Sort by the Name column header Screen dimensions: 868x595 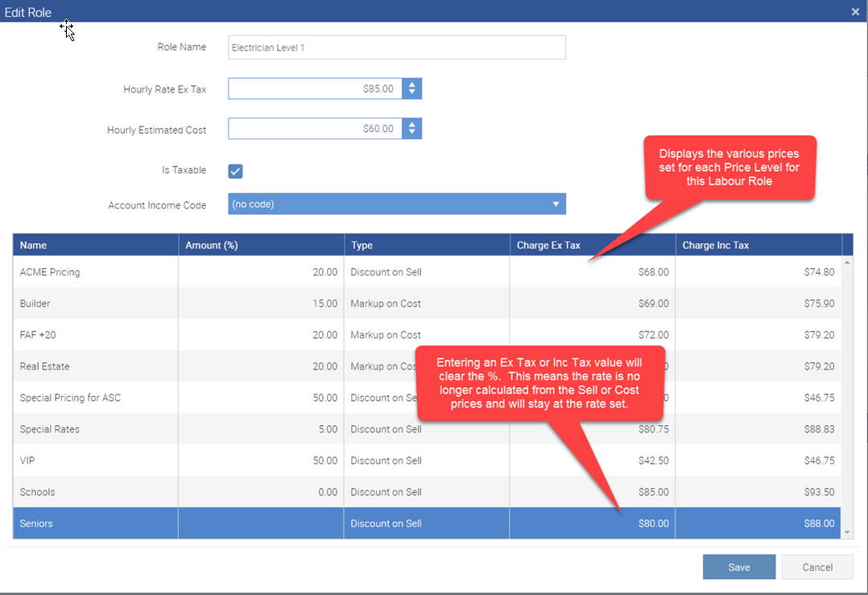95,246
